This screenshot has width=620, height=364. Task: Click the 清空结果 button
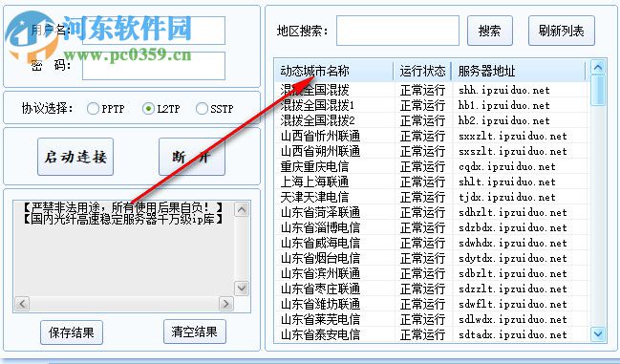point(195,332)
